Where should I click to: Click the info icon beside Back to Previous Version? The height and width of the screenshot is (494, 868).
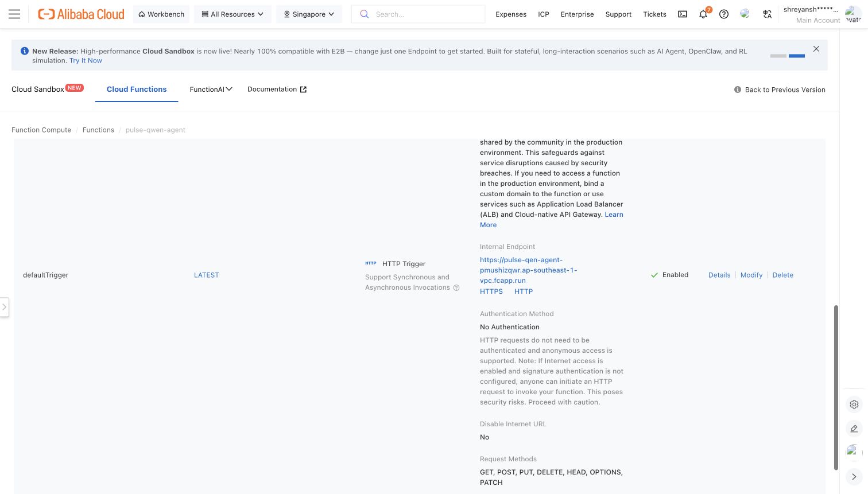click(x=738, y=90)
